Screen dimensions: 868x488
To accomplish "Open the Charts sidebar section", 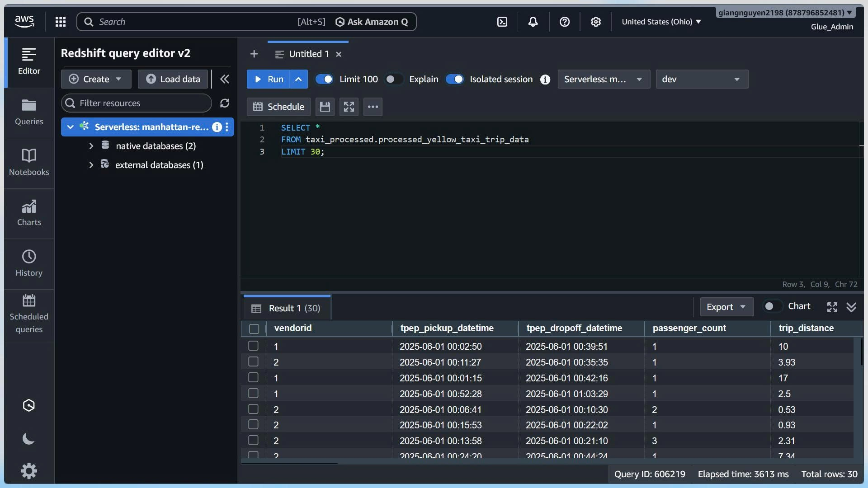I will pos(29,213).
